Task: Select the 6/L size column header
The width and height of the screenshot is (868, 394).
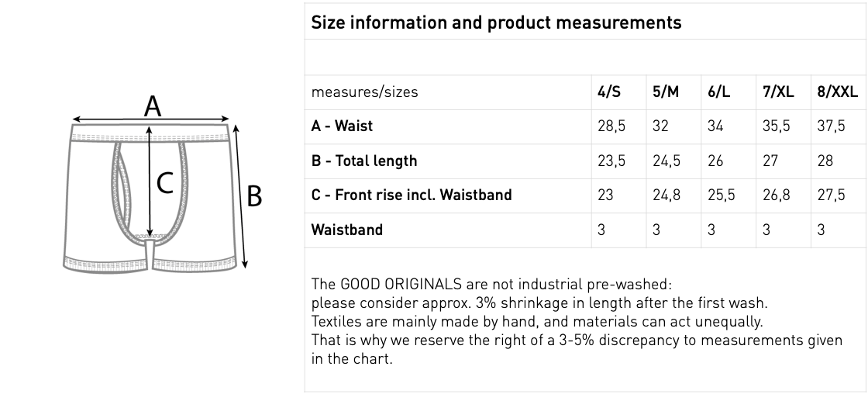Action: tap(719, 92)
